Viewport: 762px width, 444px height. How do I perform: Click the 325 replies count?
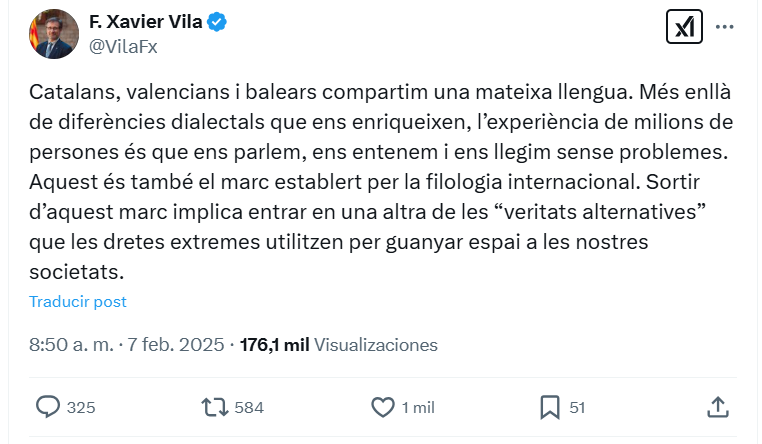(x=81, y=407)
